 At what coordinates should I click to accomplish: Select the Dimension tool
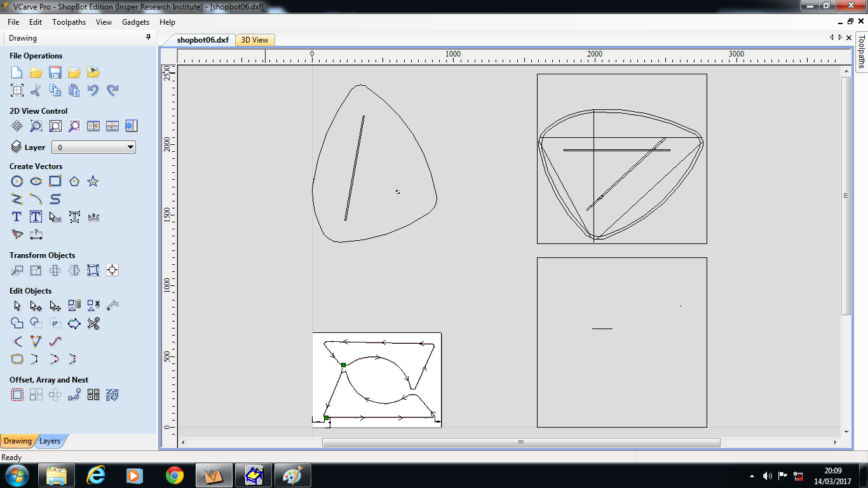click(36, 234)
